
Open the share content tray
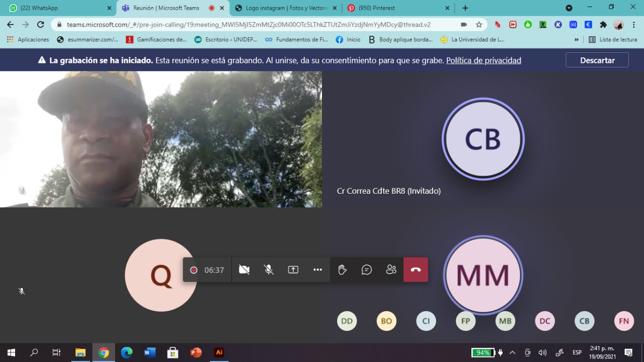293,270
